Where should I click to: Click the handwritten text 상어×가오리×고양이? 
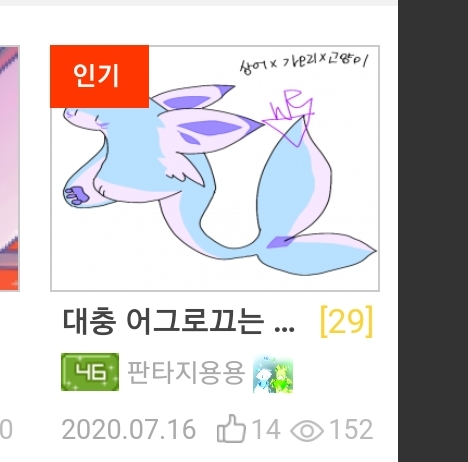[304, 63]
